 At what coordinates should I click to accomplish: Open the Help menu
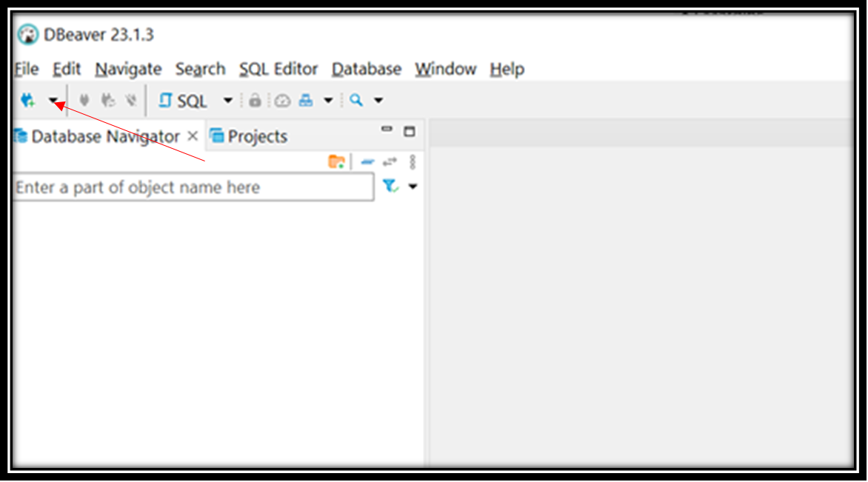tap(507, 69)
